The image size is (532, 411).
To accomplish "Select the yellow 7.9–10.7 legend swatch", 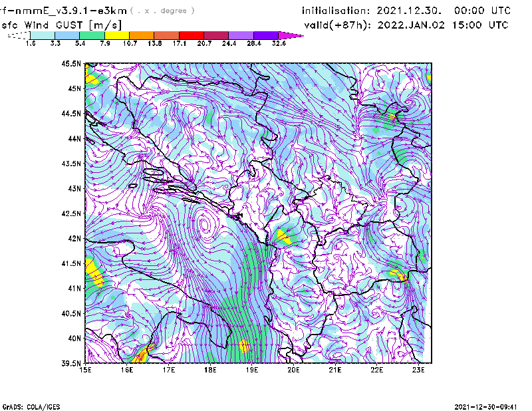I will [x=117, y=35].
